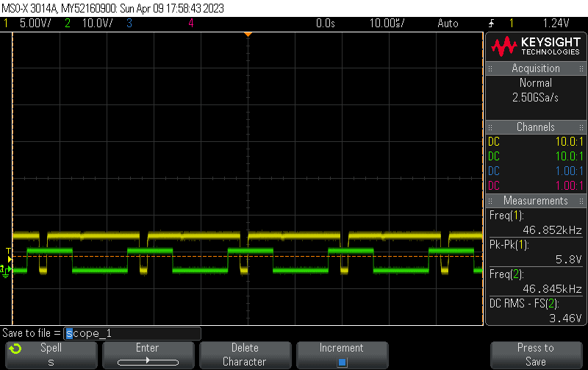Viewport: 588px width, 370px height.
Task: Select channel 2 indicator showing 10.0V/
Action: (88, 24)
